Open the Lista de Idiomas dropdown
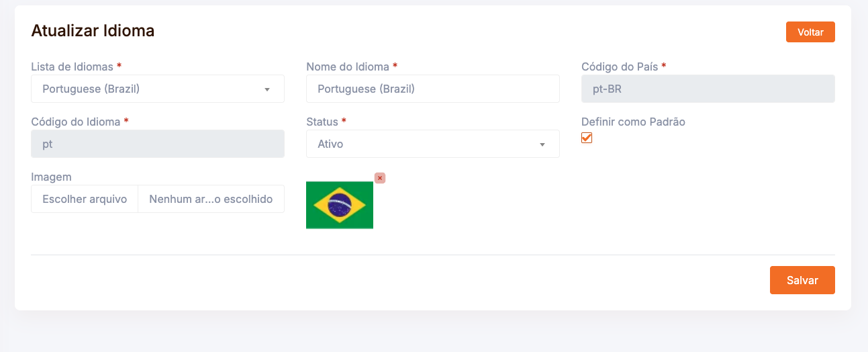Viewport: 868px width, 352px height. click(x=158, y=89)
